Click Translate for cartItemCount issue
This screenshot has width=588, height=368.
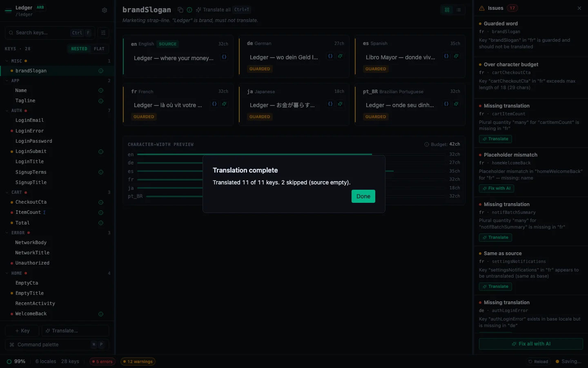coord(495,139)
